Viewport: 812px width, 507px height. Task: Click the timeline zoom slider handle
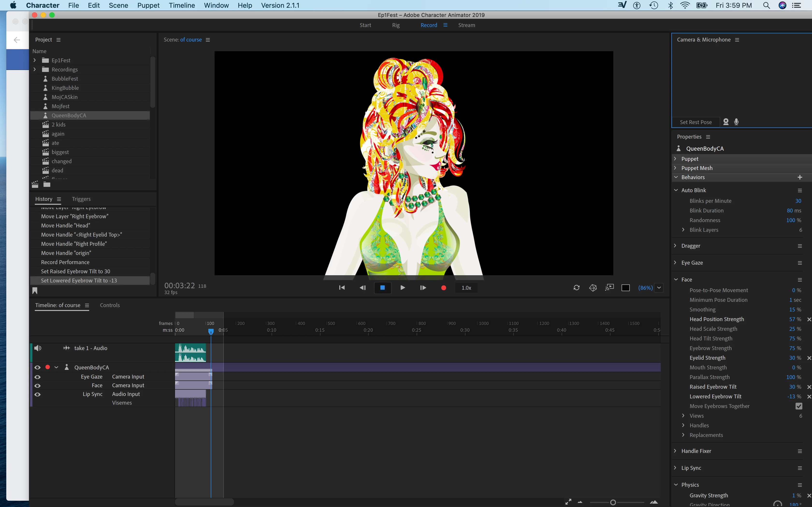pyautogui.click(x=613, y=502)
